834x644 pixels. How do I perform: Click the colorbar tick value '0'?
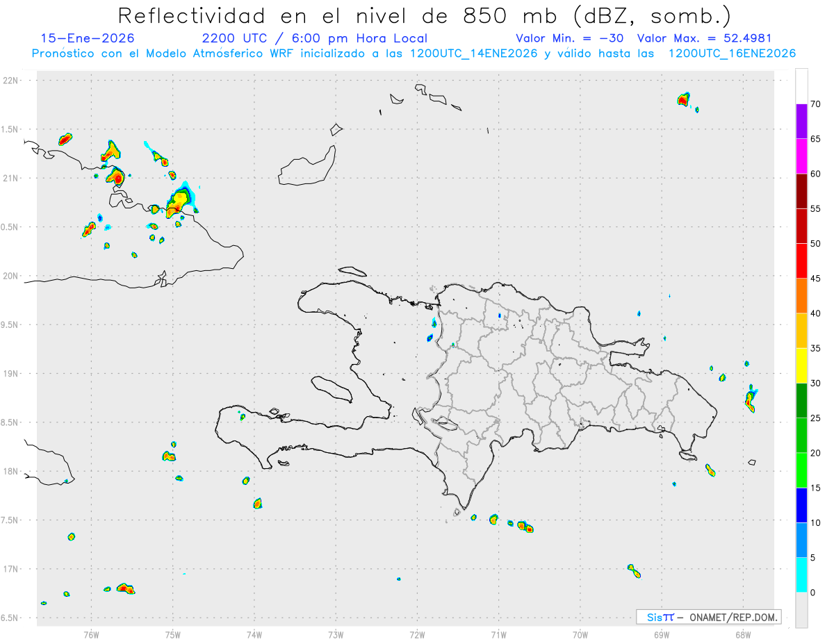(x=812, y=593)
